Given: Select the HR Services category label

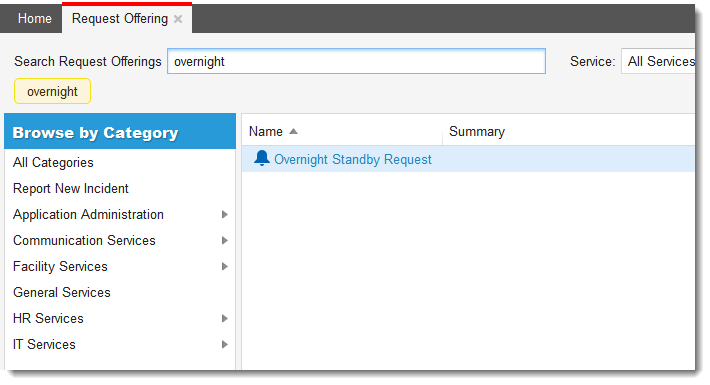Looking at the screenshot, I should click(48, 319).
